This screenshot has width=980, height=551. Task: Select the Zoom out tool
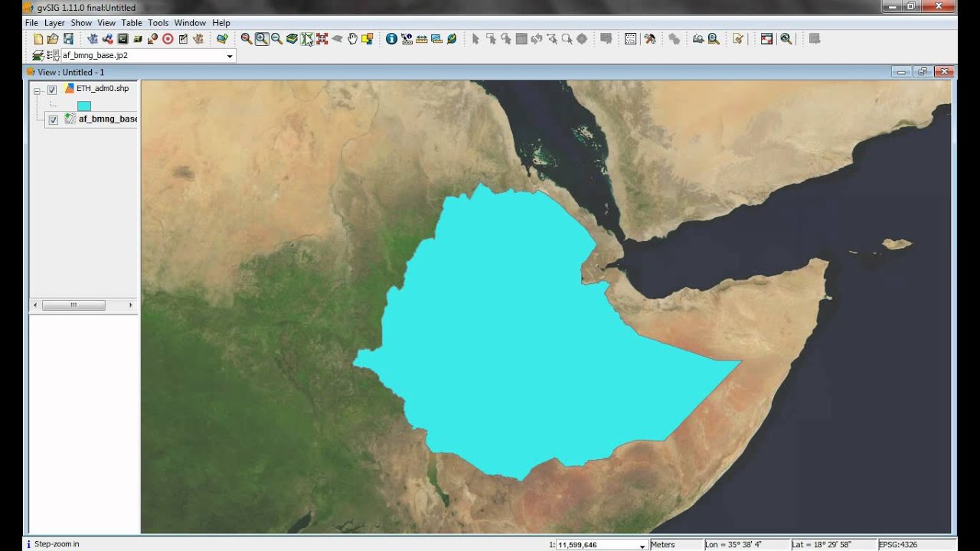(276, 39)
